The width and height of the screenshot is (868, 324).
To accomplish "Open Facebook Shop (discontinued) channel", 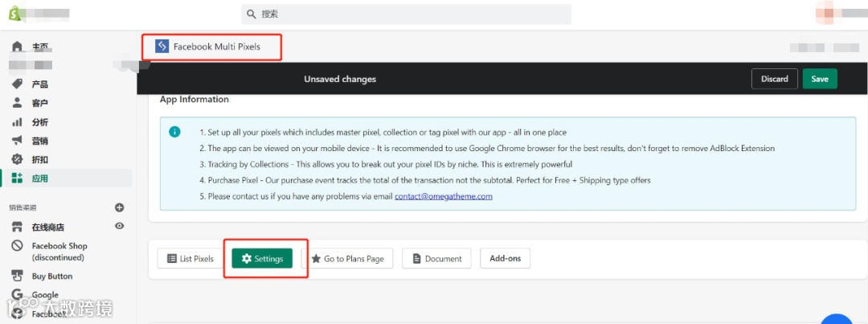I will click(59, 252).
